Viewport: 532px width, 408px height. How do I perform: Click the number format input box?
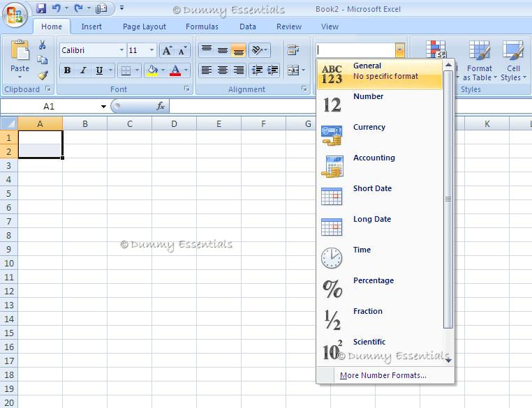(x=355, y=50)
